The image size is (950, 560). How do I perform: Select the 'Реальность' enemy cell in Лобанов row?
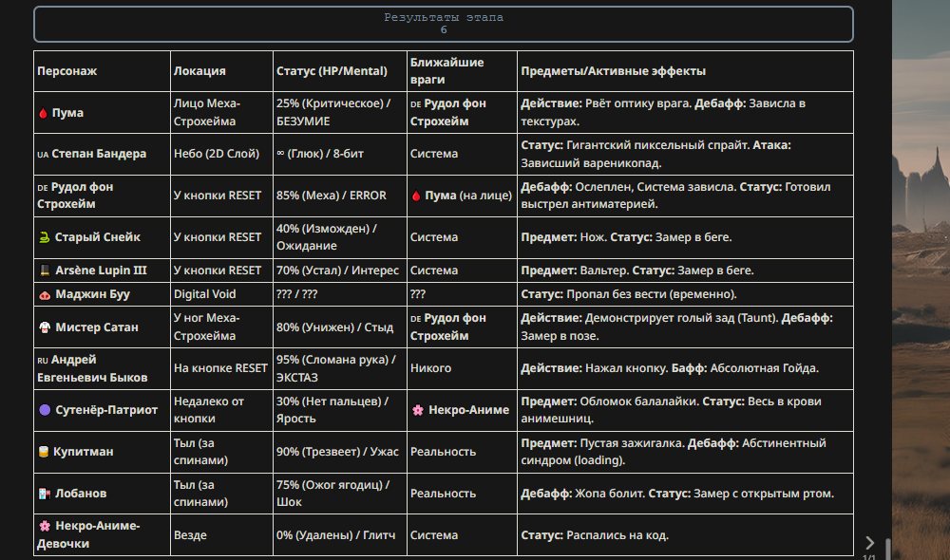462,494
